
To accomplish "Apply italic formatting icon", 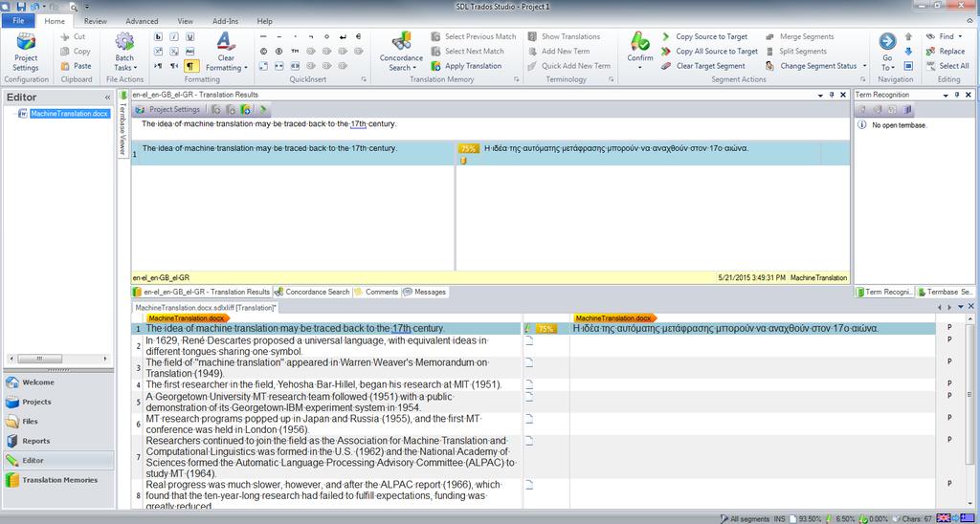I will coord(174,37).
